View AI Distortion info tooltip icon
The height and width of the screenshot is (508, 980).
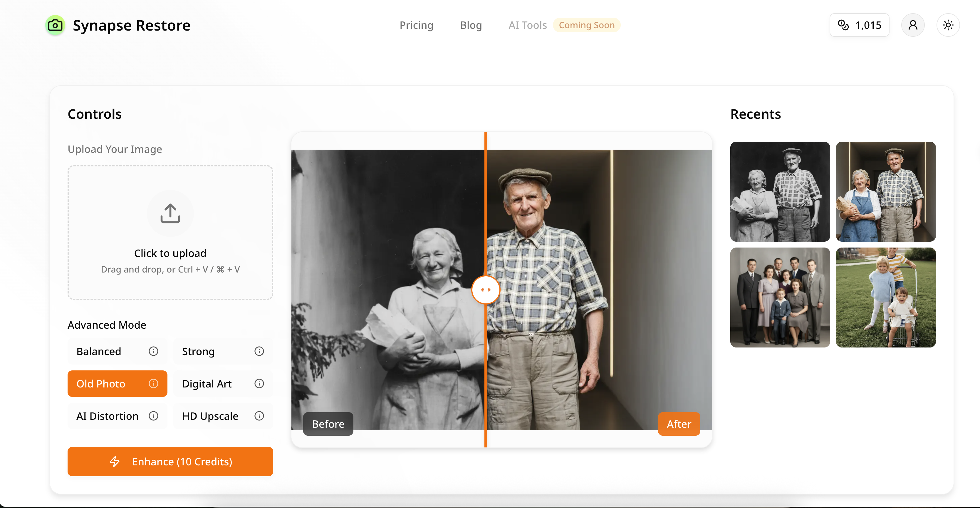point(153,416)
